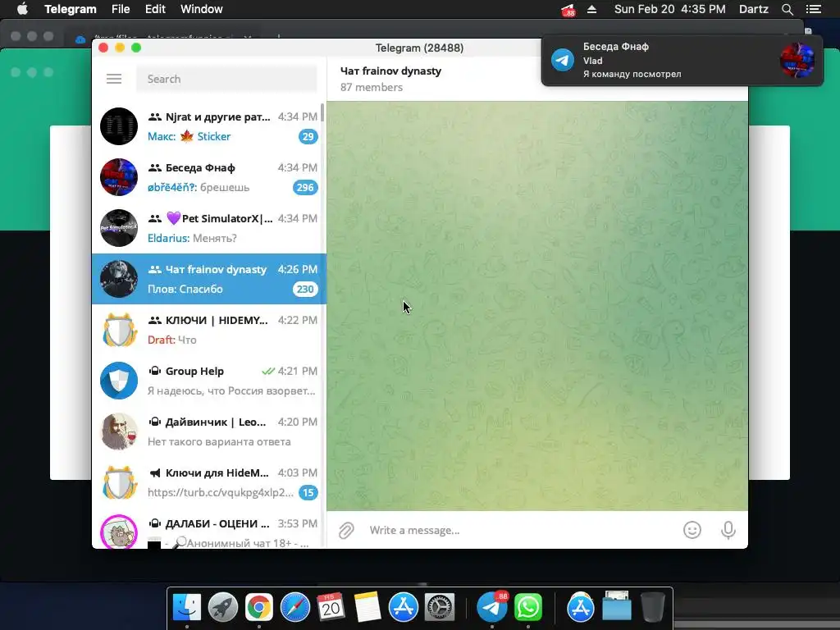Open the Ключи для HideM channel
Viewport: 840px width, 630px height.
coord(209,482)
